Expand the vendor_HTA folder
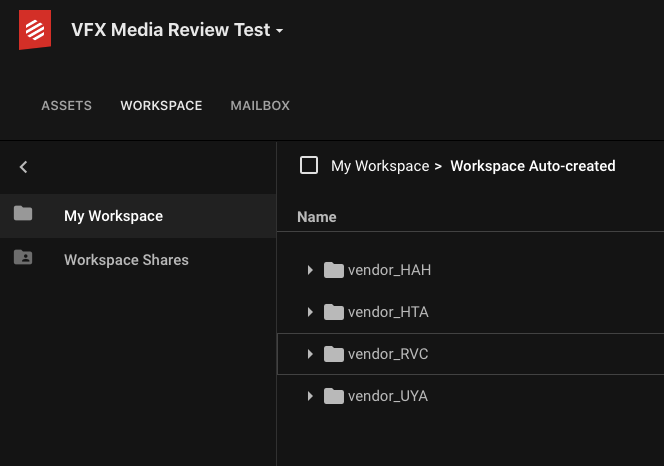This screenshot has width=664, height=466. [x=310, y=312]
